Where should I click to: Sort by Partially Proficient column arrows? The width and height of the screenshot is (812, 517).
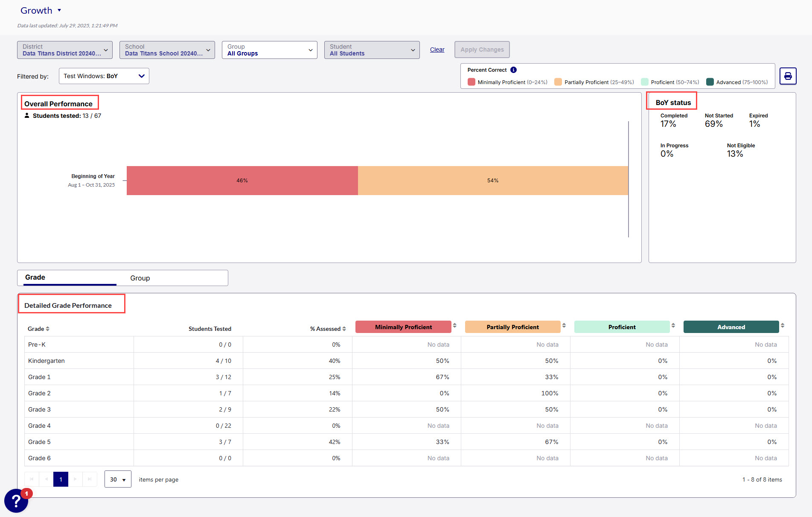click(564, 326)
